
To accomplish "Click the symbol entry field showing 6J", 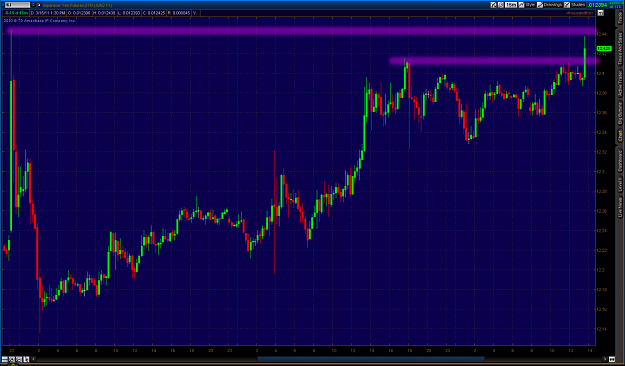I will 18,5.
